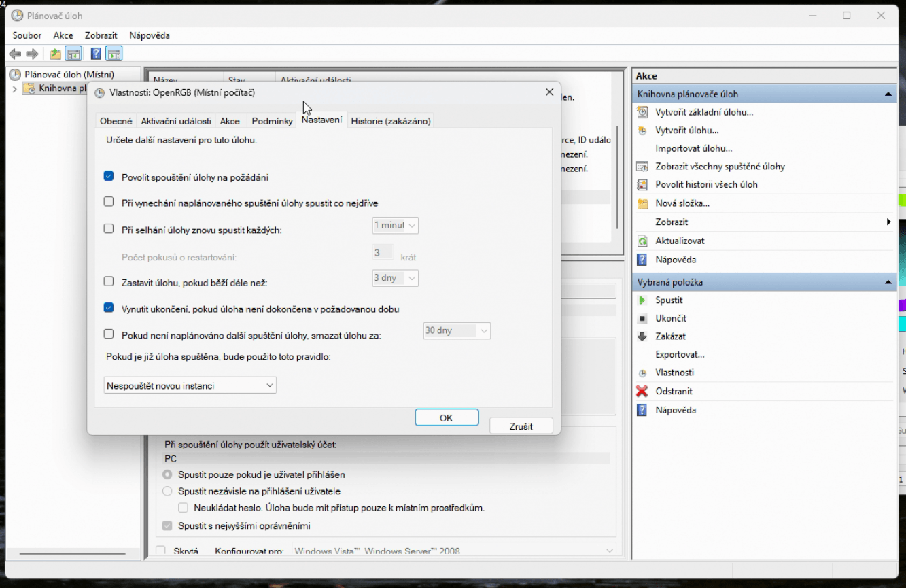Viewport: 906px width, 588px height.
Task: Toggle the console tree pane toolbar icon
Action: point(73,54)
